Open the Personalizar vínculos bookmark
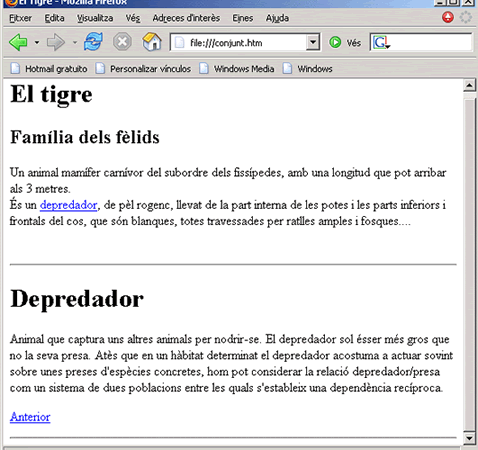Viewport: 478px width, 450px height. point(143,69)
